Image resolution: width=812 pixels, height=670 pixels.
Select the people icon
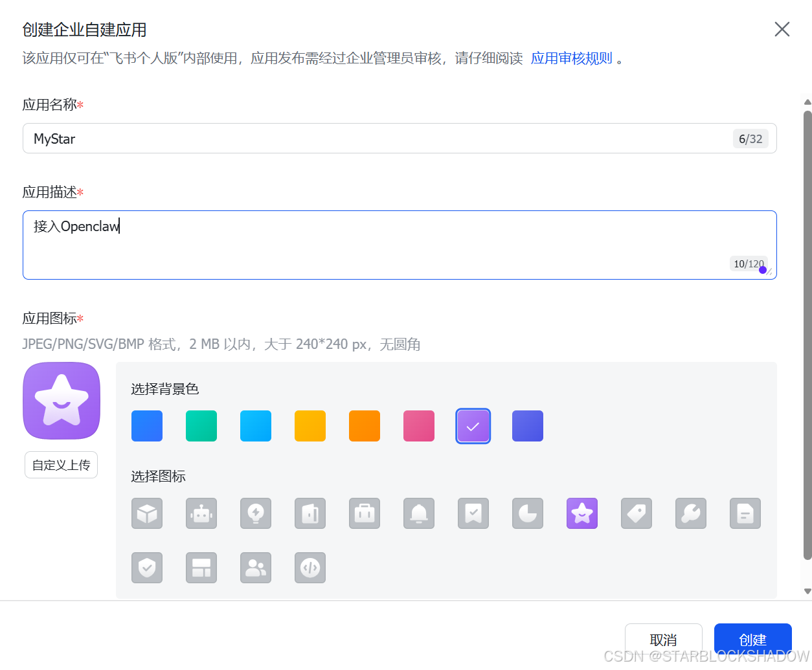256,568
